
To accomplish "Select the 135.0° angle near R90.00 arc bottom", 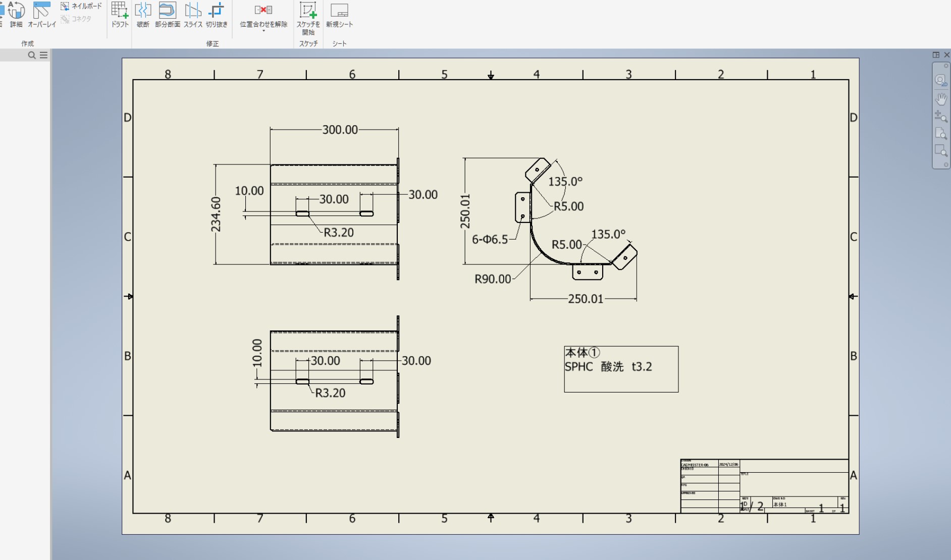I will click(x=608, y=234).
